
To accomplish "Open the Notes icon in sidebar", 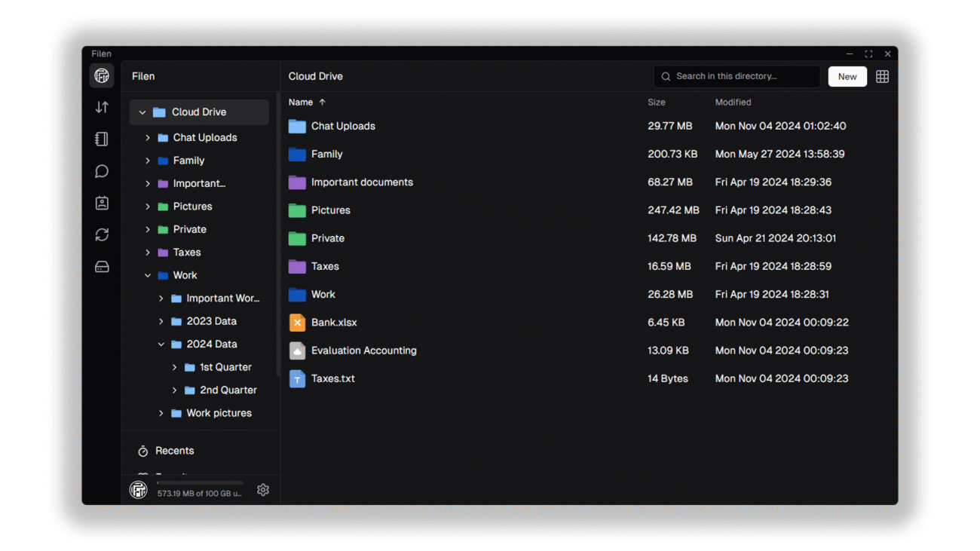I will (102, 139).
